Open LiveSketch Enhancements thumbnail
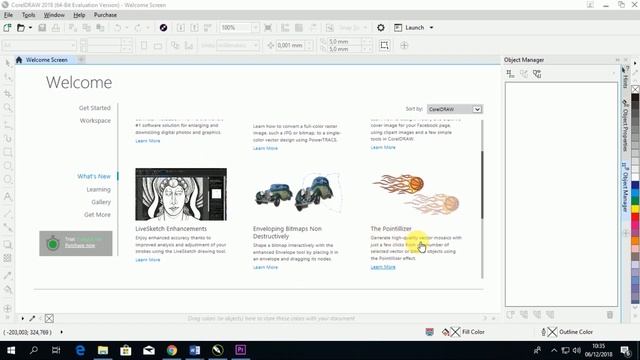Image resolution: width=640 pixels, height=360 pixels. 181,194
